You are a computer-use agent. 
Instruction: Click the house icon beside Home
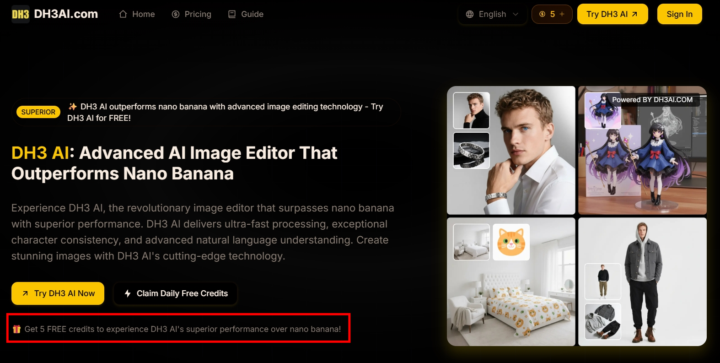(x=123, y=14)
